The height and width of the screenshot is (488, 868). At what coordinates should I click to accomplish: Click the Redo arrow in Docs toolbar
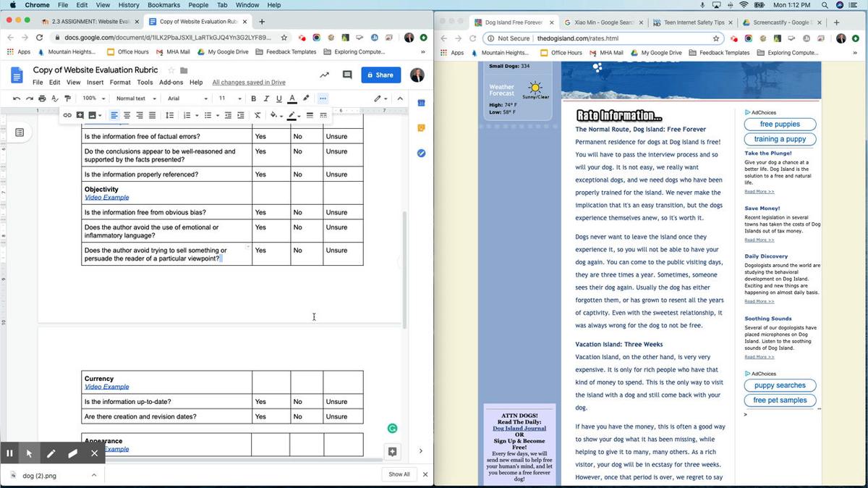[x=30, y=98]
